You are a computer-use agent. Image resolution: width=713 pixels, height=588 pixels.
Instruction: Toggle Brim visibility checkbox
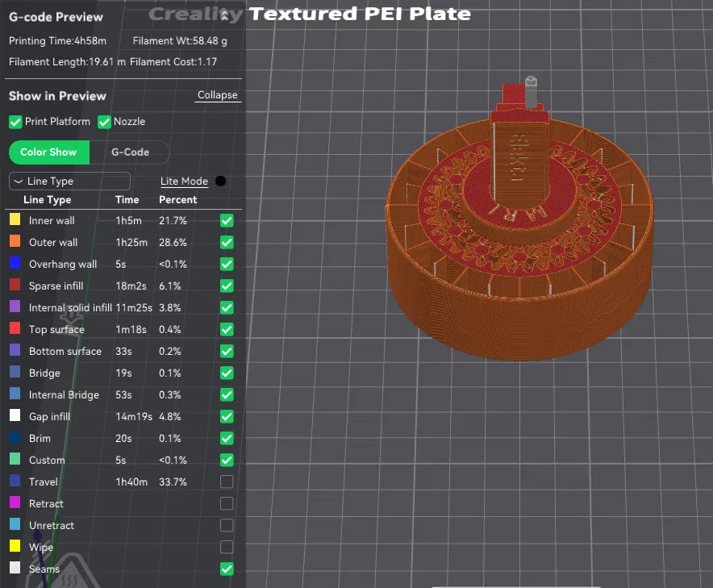click(227, 439)
